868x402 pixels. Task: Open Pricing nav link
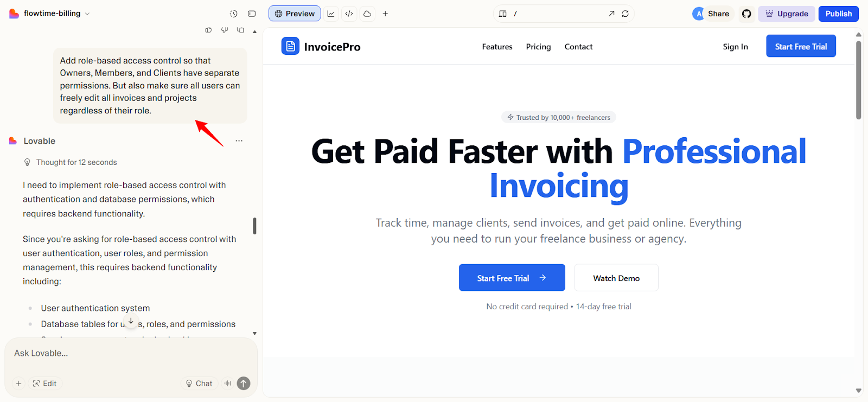[x=538, y=47]
